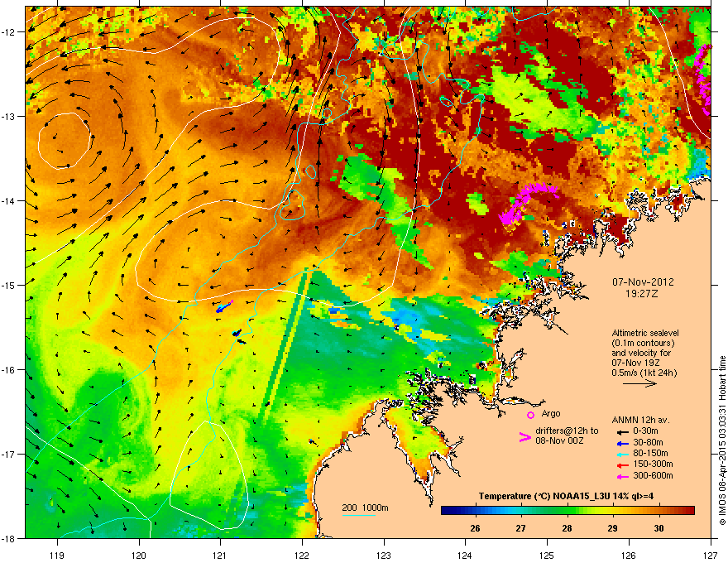
Task: Click the Temperature NOAA15_L3U colorbar title
Action: coord(566,496)
